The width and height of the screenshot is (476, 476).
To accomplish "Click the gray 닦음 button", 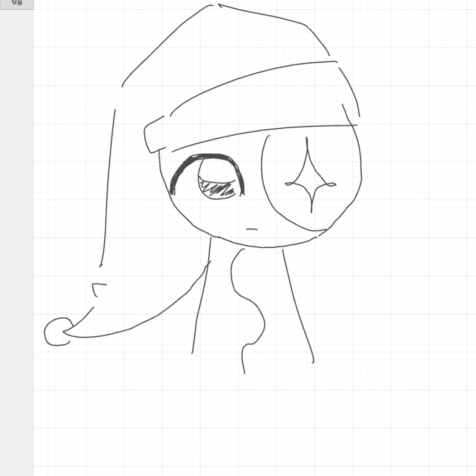I will (x=17, y=4).
